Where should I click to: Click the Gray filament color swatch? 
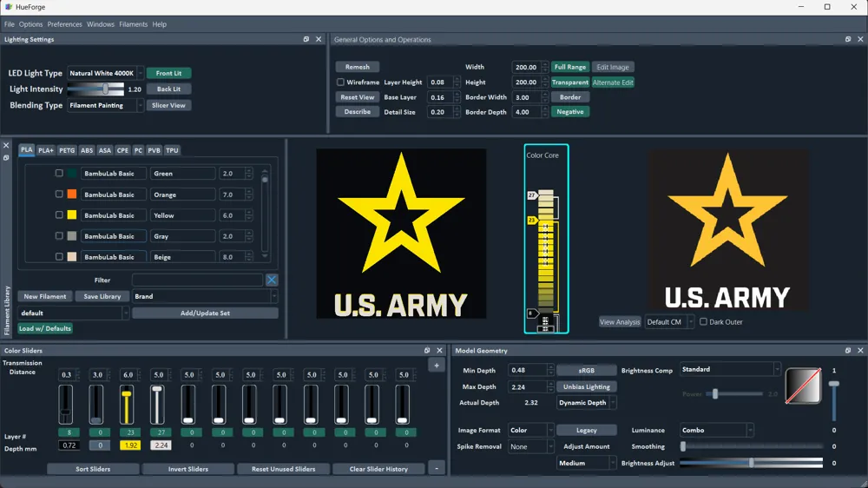(x=72, y=236)
